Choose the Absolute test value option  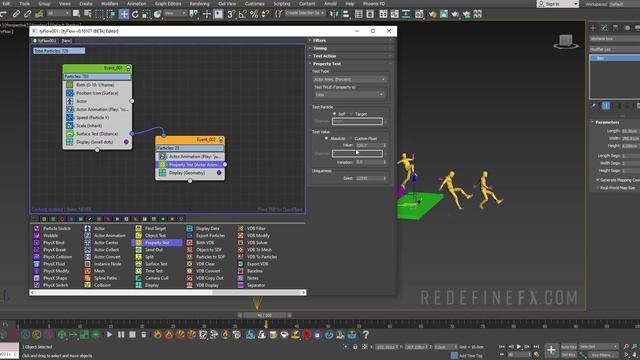pos(326,138)
